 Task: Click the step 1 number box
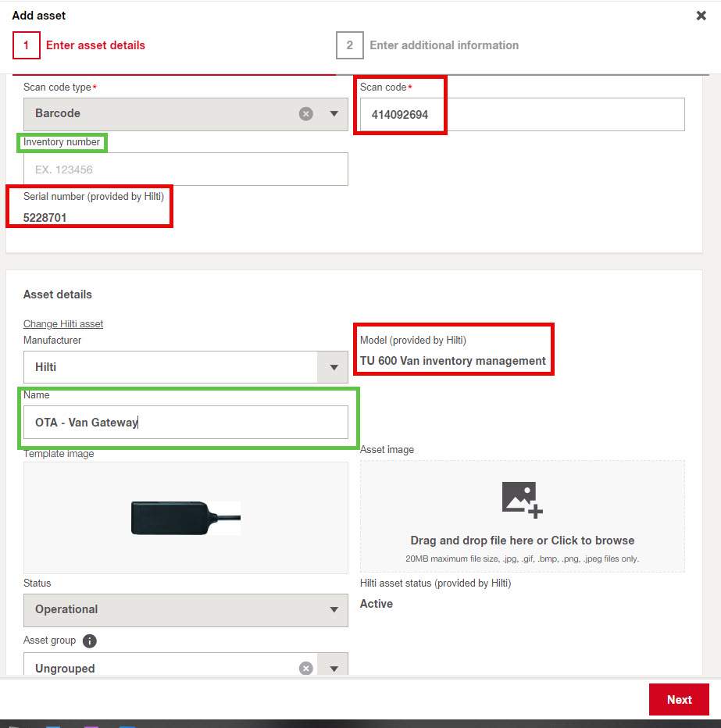click(x=26, y=45)
